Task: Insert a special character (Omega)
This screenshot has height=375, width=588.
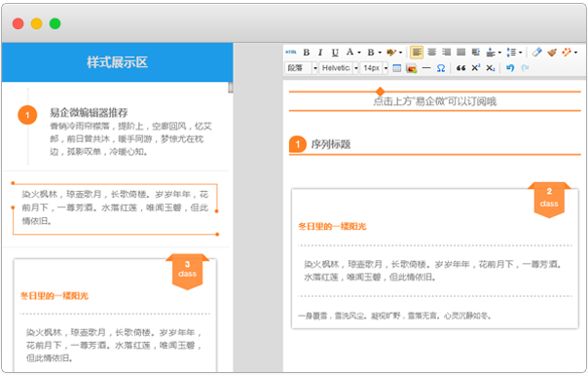Action: click(x=441, y=68)
